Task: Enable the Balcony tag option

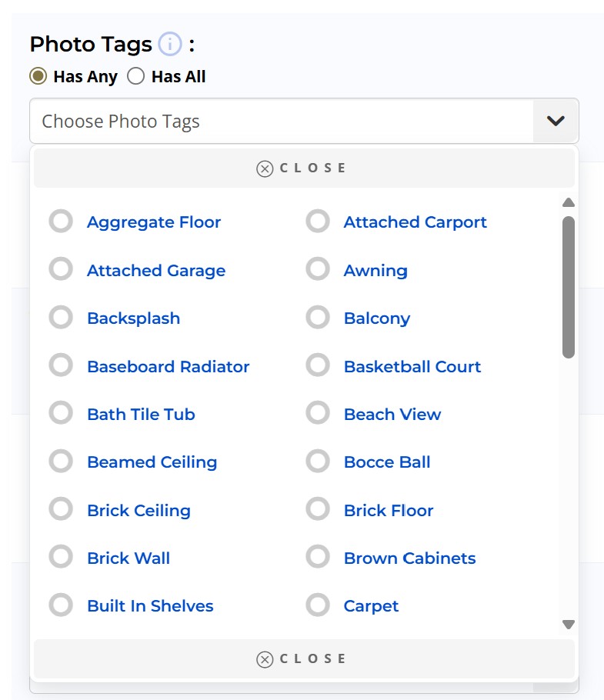Action: tap(318, 318)
